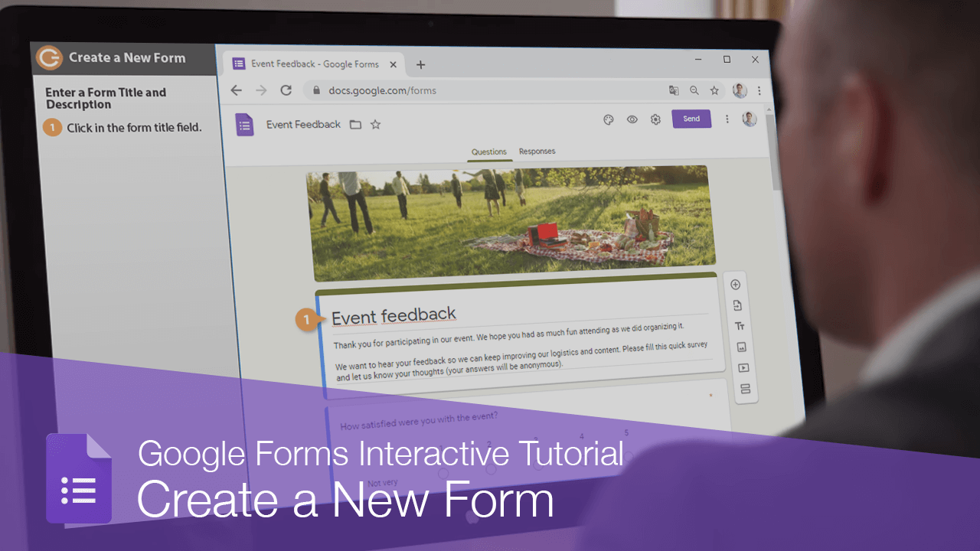Click the import questions icon
Screen dimensions: 980x551
(737, 305)
